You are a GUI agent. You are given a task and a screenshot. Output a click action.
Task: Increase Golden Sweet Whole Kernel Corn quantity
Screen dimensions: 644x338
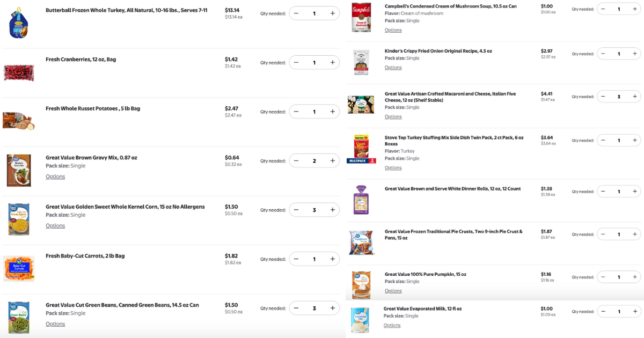[332, 210]
